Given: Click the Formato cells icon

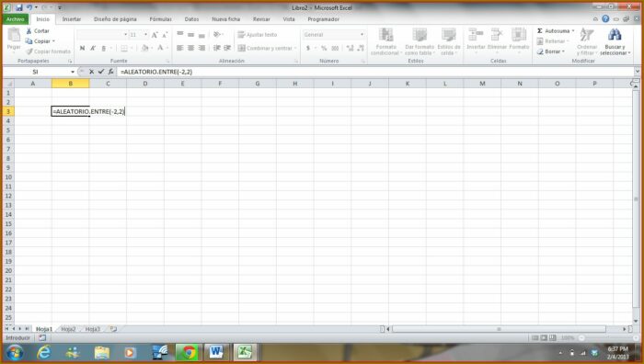Looking at the screenshot, I should pos(519,35).
